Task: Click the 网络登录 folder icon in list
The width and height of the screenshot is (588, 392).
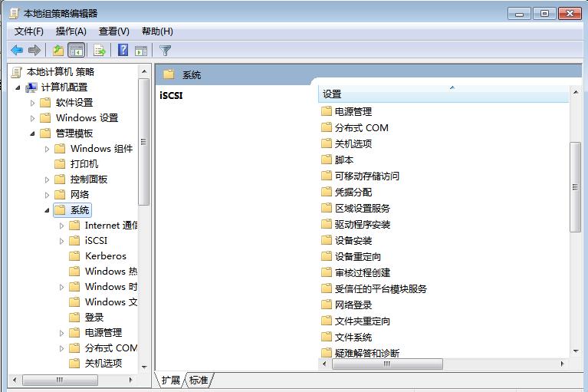Action: 327,305
